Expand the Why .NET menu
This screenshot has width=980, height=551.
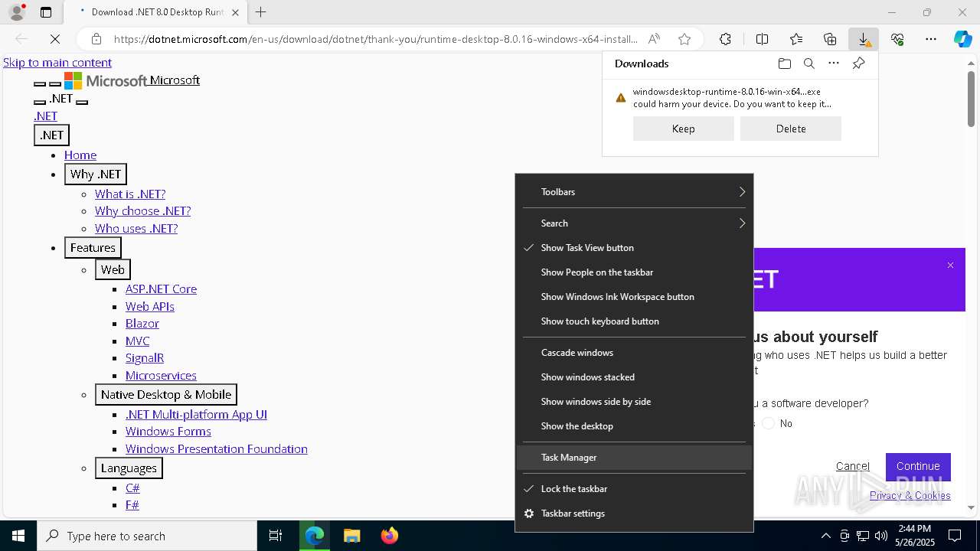pyautogui.click(x=96, y=174)
